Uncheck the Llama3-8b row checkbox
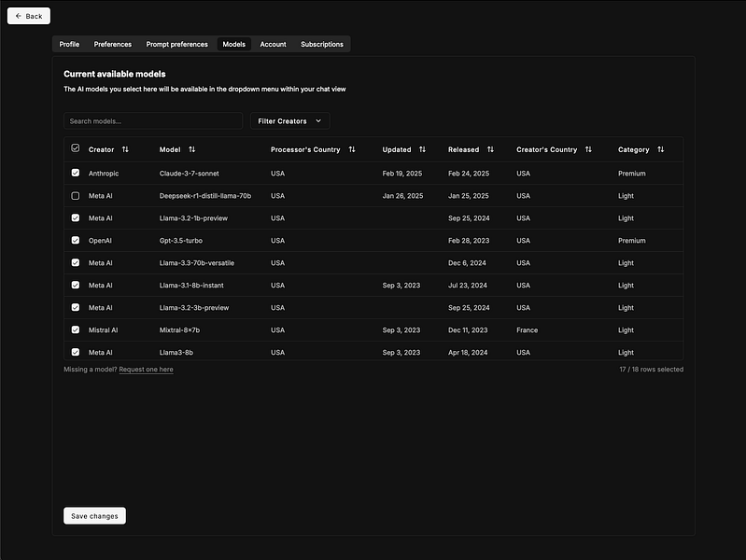Viewport: 746px width, 560px height. point(76,352)
